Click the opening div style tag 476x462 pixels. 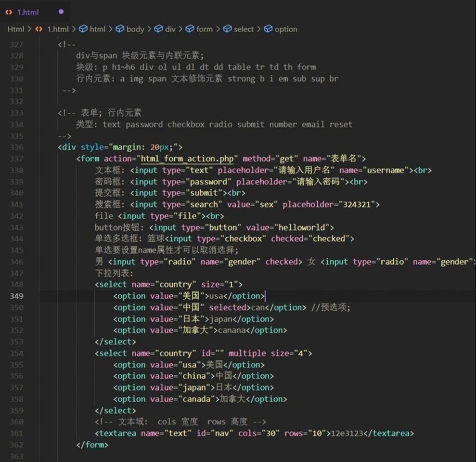(x=120, y=147)
